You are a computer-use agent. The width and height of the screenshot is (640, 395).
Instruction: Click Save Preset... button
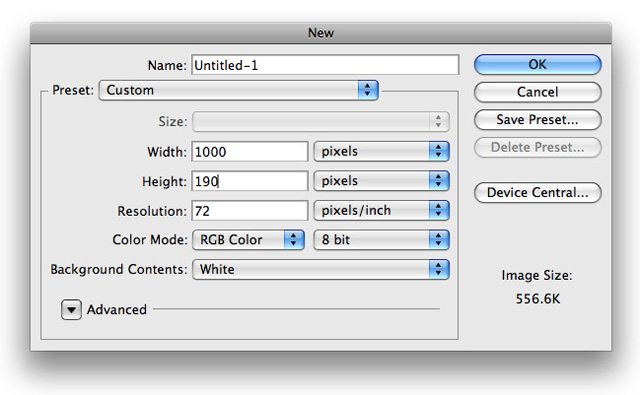click(538, 120)
